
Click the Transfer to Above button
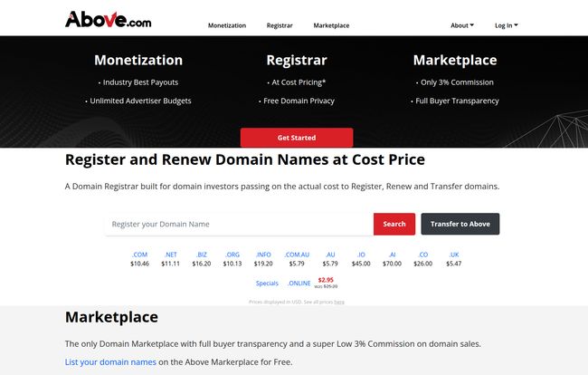(460, 224)
